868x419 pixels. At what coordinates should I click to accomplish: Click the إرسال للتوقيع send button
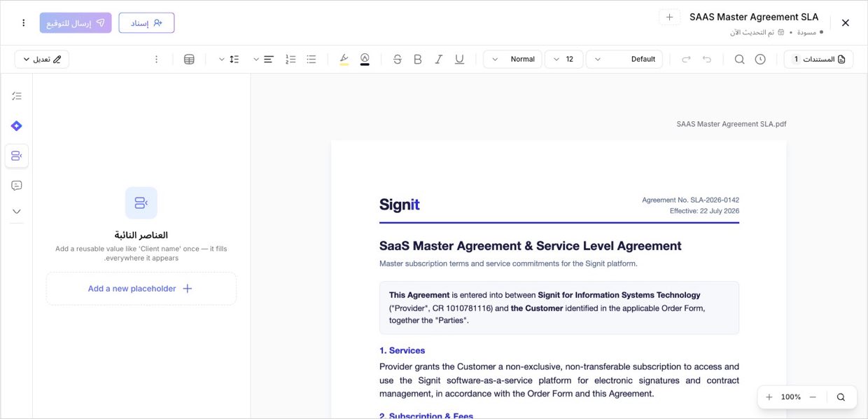(76, 23)
